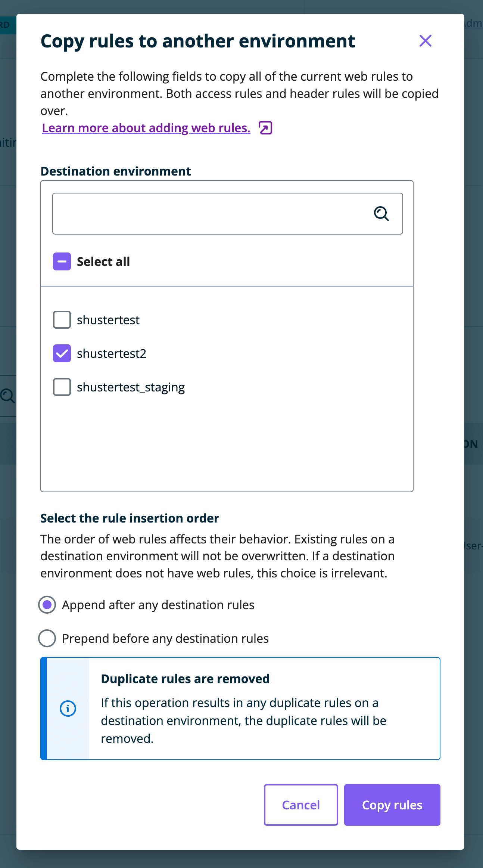Select Append after any destination rules
Screen dimensions: 483x868
47,605
